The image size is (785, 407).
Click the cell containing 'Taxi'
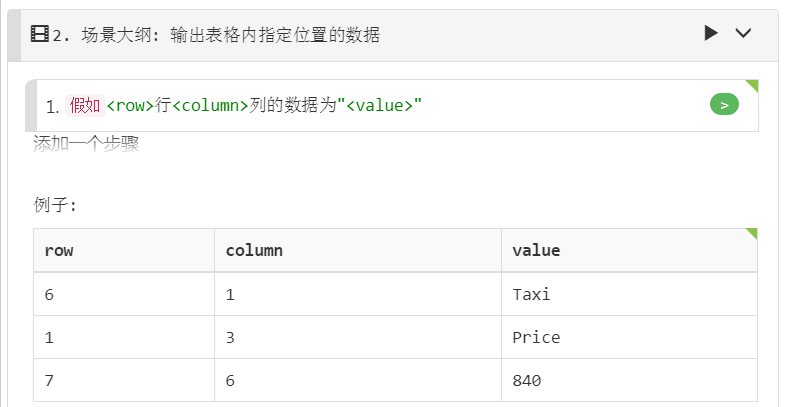coord(629,294)
